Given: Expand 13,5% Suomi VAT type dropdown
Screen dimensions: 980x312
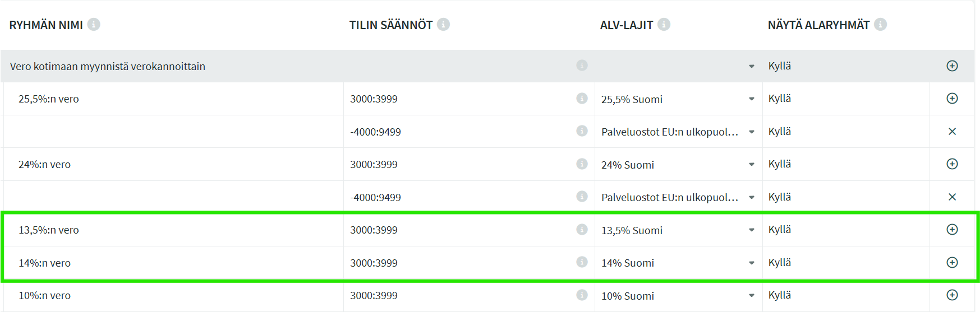Looking at the screenshot, I should click(751, 230).
